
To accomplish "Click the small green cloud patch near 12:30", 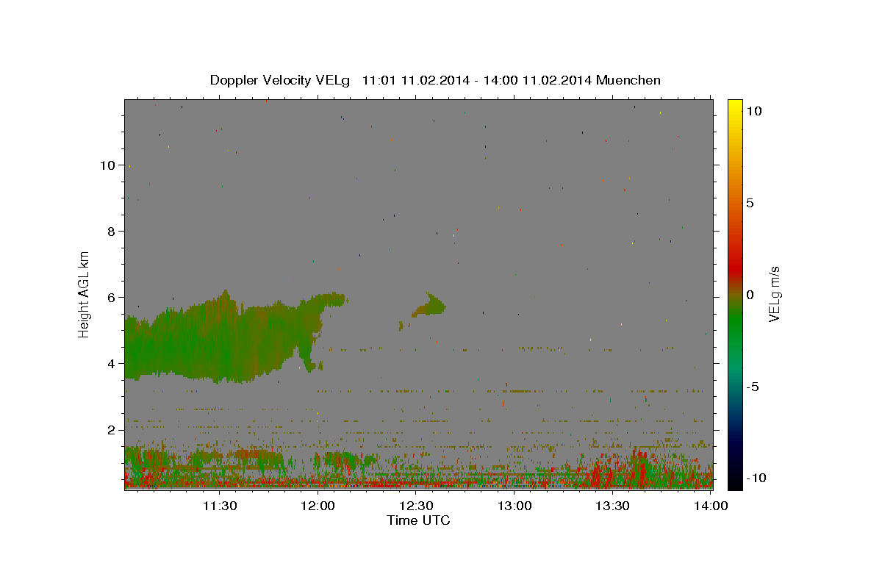I will (x=429, y=305).
